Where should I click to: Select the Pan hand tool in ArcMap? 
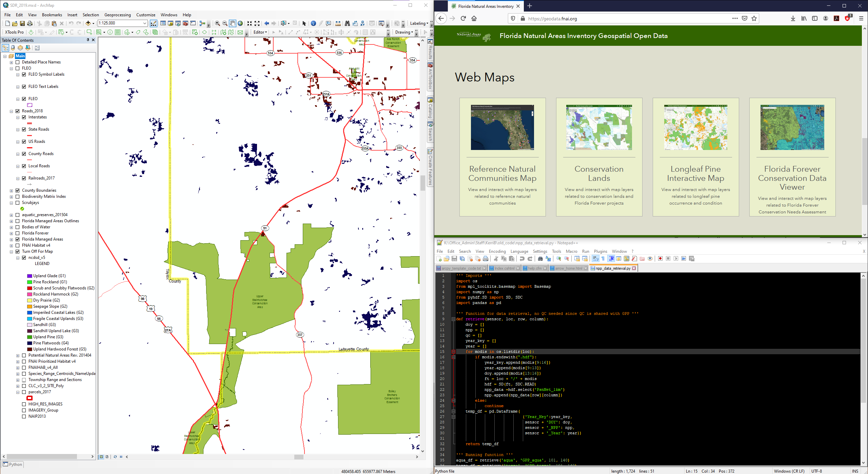(x=232, y=23)
